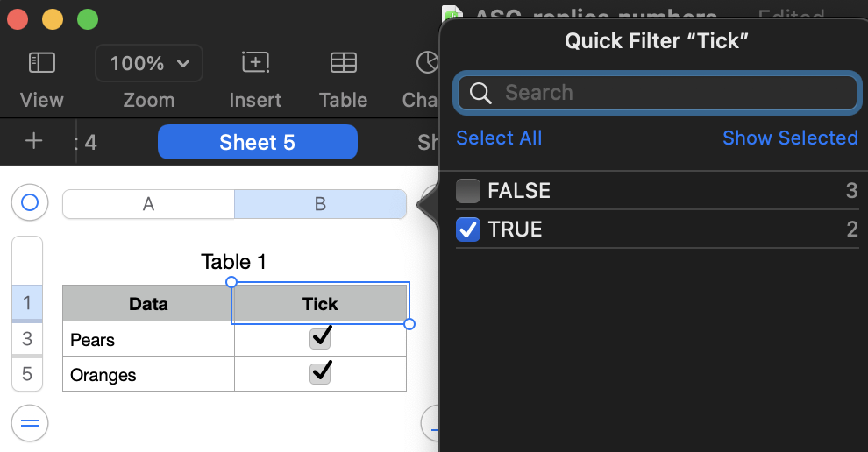868x452 pixels.
Task: Click the Quick Filter search field
Action: coord(666,93)
